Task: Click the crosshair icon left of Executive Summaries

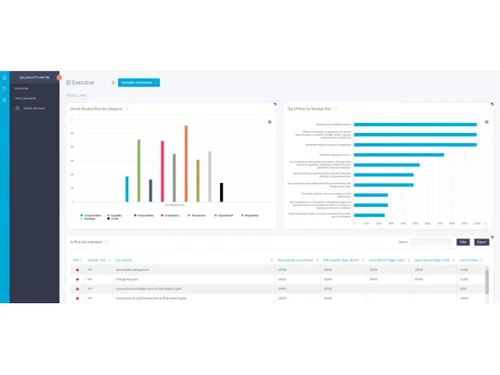Action: point(113,82)
